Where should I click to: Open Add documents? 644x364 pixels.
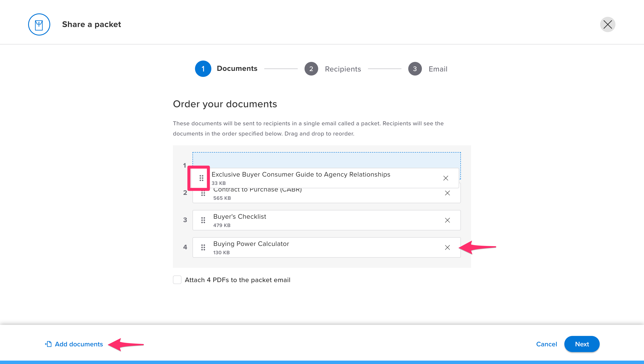[x=79, y=344]
